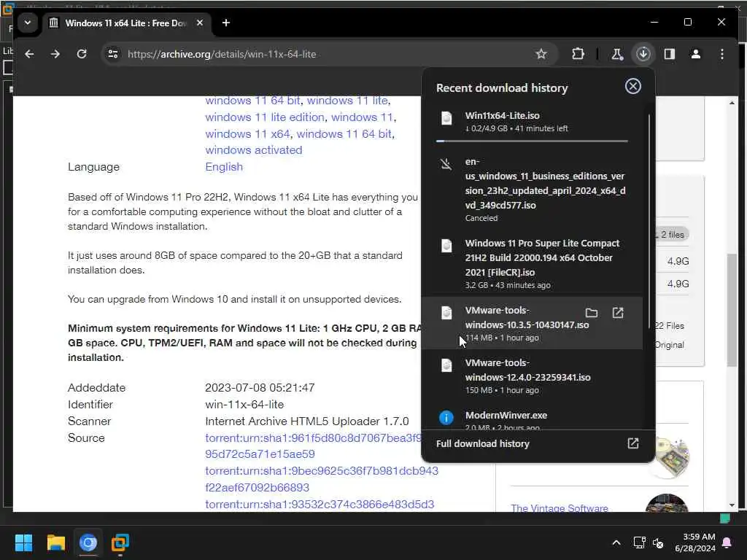Open torrent sha1:93532c37 source link
The image size is (747, 560).
(x=320, y=505)
